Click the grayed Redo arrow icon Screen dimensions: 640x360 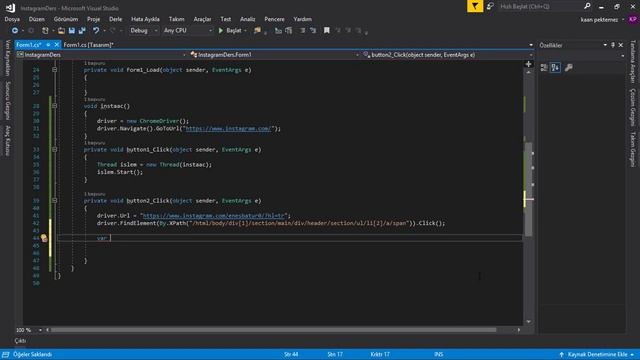click(113, 31)
